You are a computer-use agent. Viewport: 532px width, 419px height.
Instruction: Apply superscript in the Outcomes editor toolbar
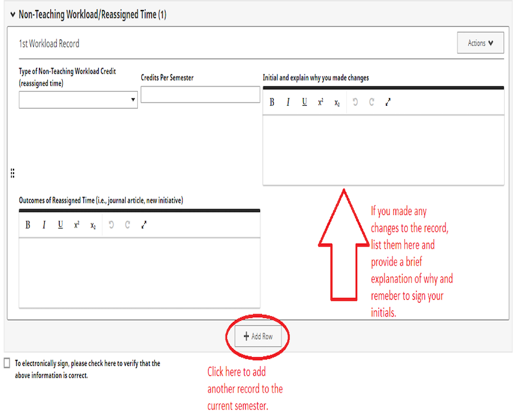coord(77,225)
